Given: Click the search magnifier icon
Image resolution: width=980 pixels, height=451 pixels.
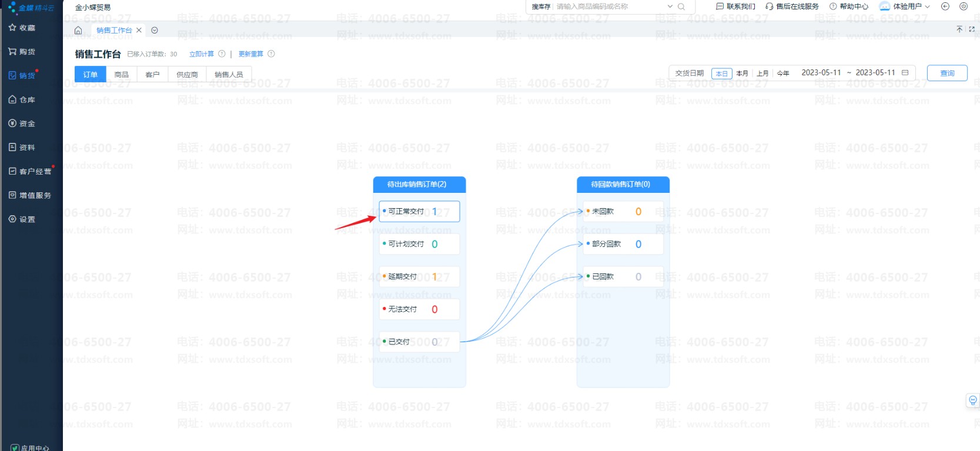Looking at the screenshot, I should click(681, 6).
